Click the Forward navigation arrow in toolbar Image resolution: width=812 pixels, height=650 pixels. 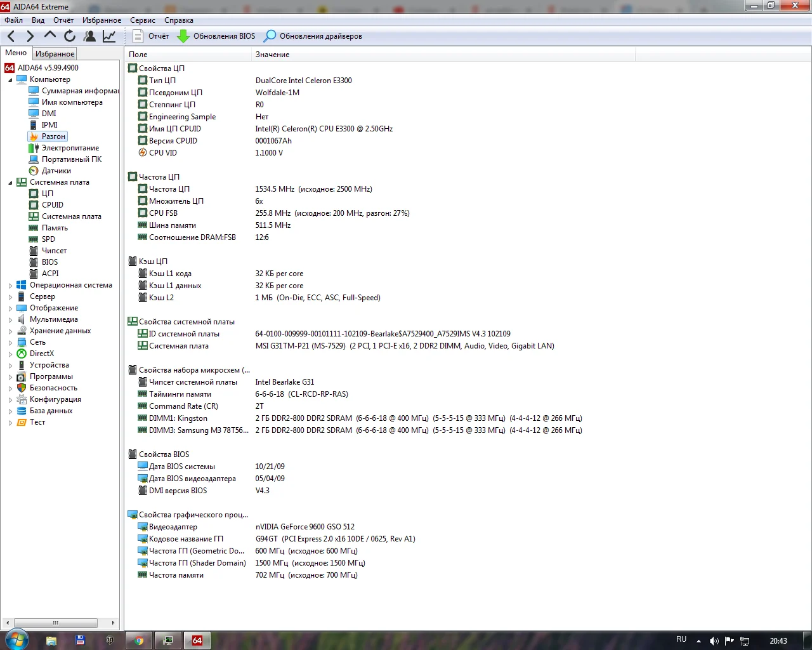(30, 36)
